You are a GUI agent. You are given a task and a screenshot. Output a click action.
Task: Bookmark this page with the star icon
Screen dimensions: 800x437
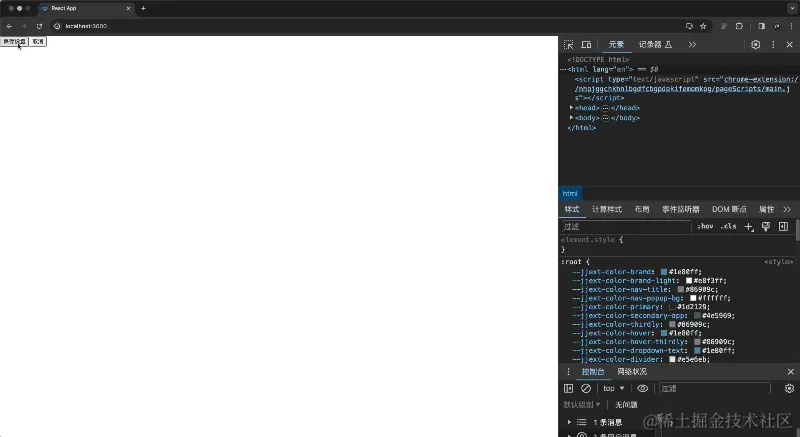coord(703,26)
